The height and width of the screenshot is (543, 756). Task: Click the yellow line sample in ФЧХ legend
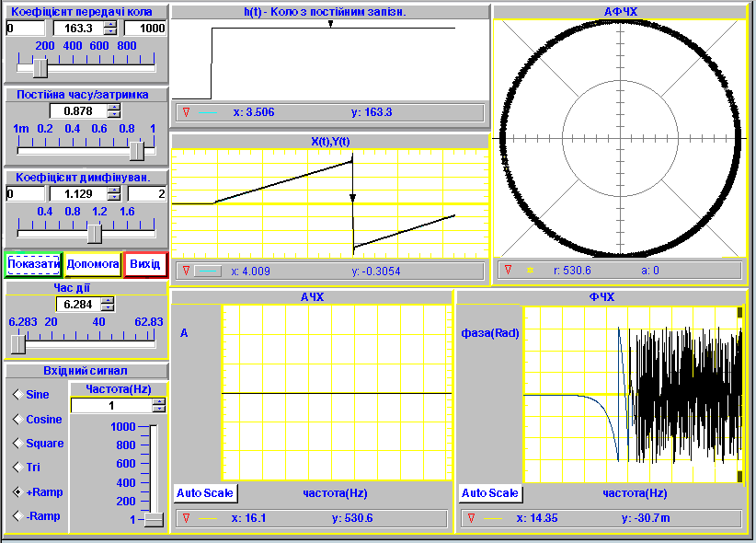pos(493,518)
